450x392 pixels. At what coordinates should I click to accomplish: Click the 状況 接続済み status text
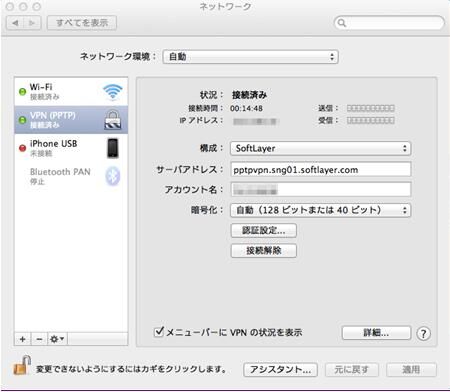tap(249, 95)
